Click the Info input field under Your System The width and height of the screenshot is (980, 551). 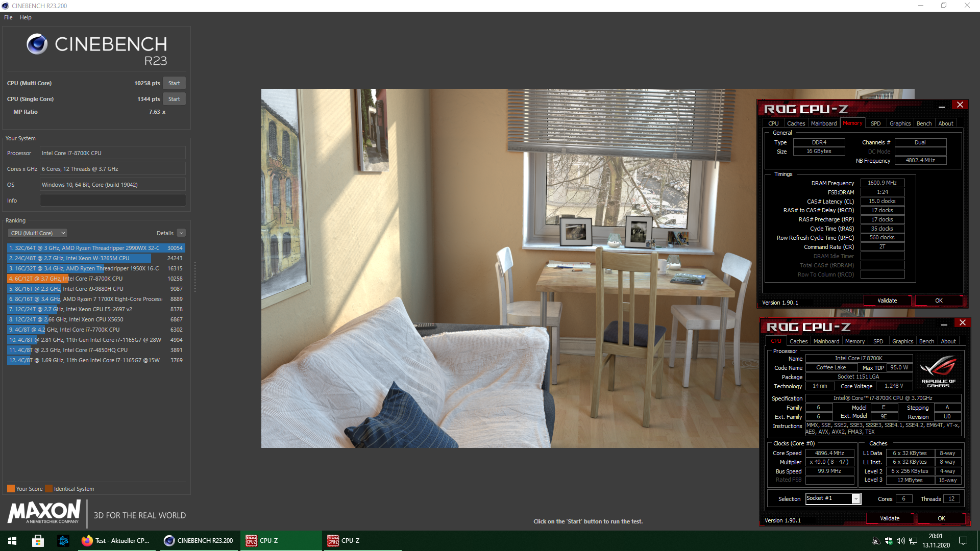112,200
